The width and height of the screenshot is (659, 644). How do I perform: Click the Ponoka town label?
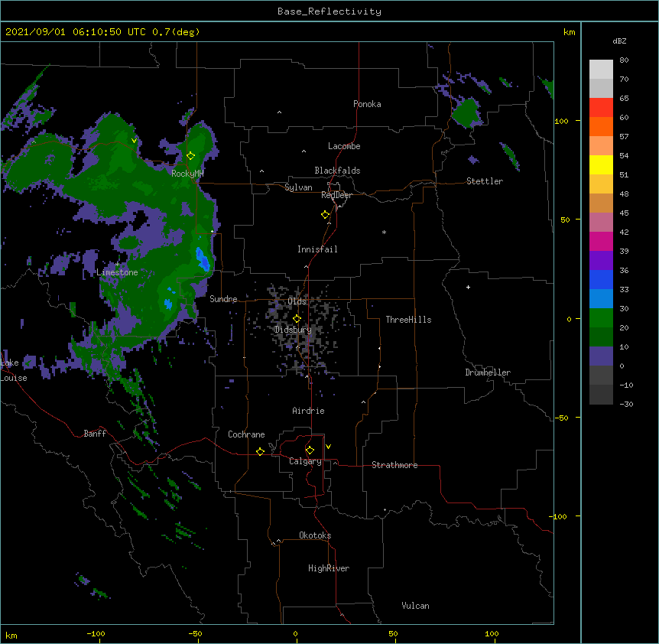pyautogui.click(x=367, y=104)
